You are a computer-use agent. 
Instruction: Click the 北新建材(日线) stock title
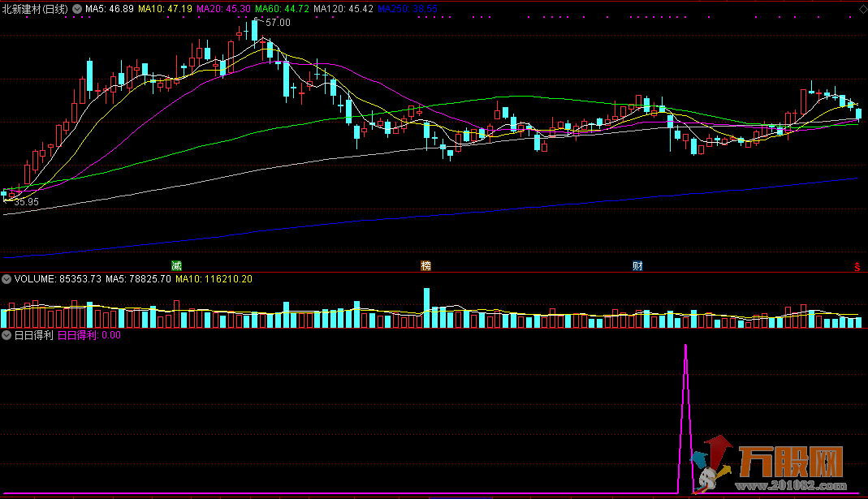(35, 9)
